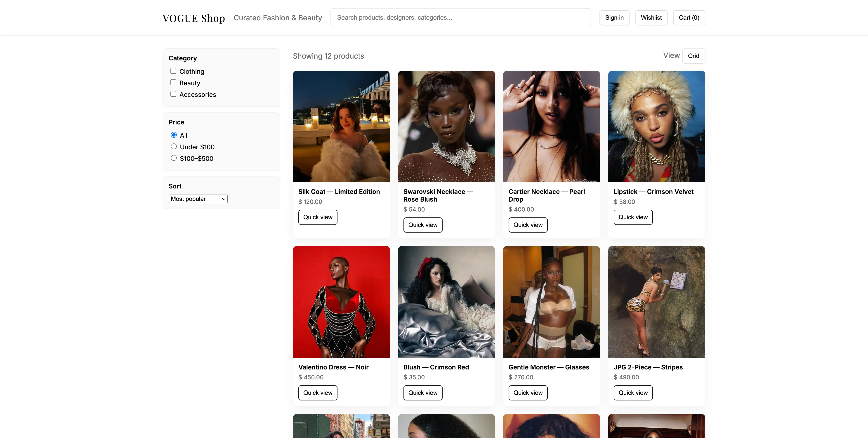Open the Most popular sort dropdown

(198, 199)
